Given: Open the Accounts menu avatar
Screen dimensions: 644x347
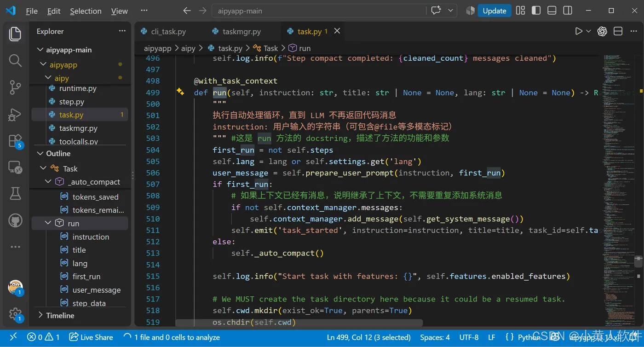Looking at the screenshot, I should 16,288.
